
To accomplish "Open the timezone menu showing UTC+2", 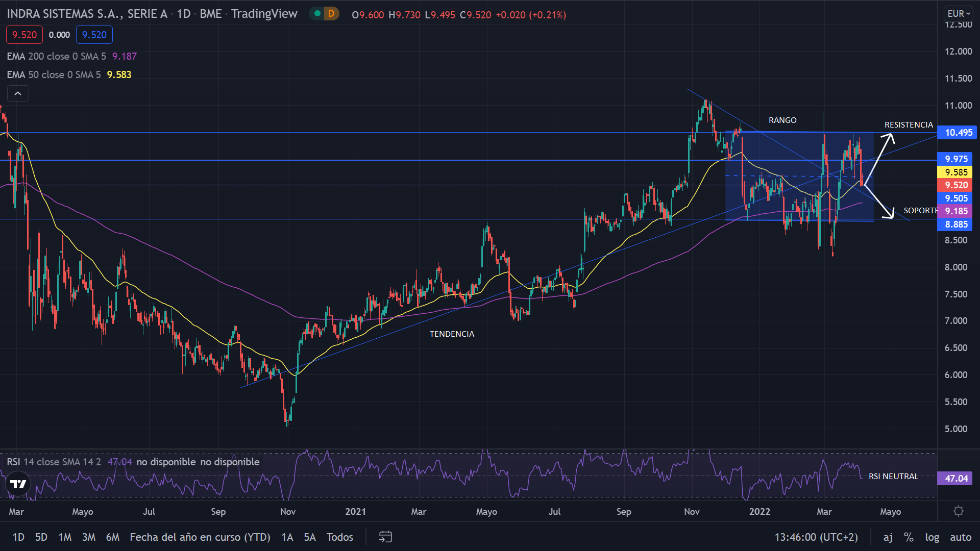I will [x=816, y=537].
